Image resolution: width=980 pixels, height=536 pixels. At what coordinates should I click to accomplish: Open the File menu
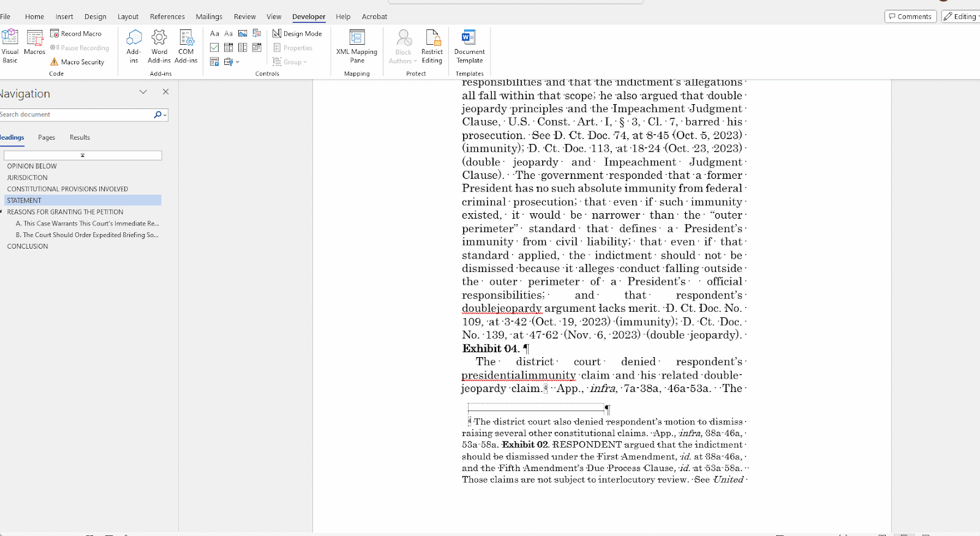tap(6, 17)
